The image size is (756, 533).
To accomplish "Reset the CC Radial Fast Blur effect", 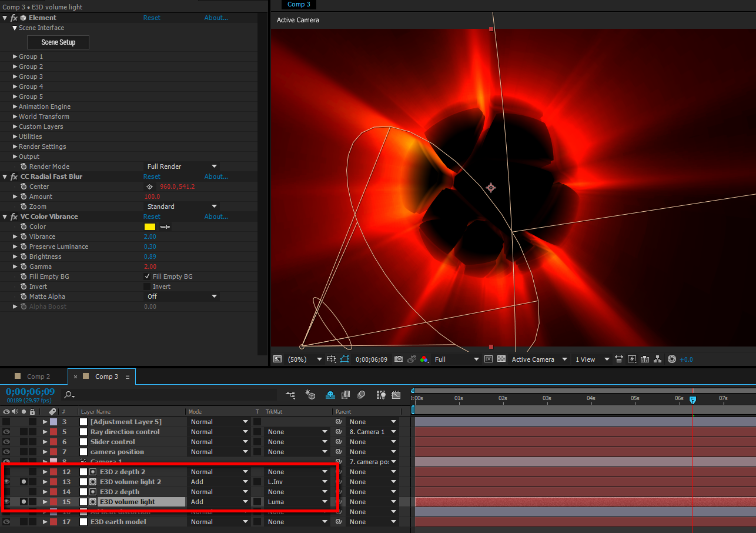I will tap(152, 176).
